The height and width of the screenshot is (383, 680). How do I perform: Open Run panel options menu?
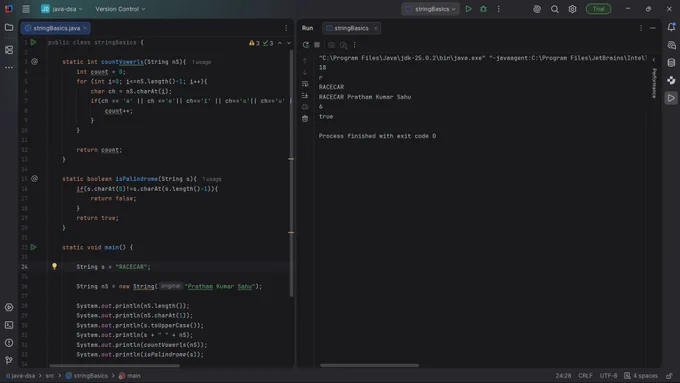pos(641,28)
